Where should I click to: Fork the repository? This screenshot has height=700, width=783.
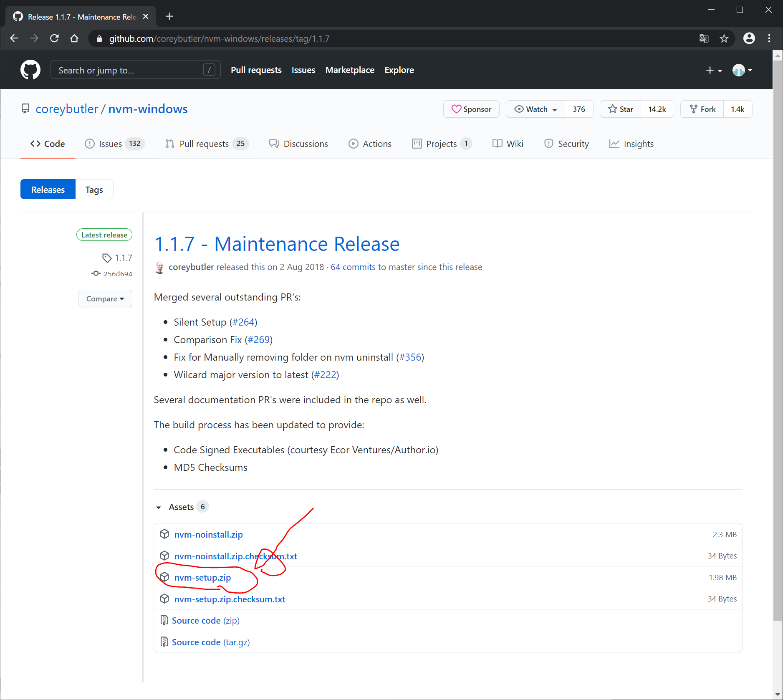pos(702,109)
